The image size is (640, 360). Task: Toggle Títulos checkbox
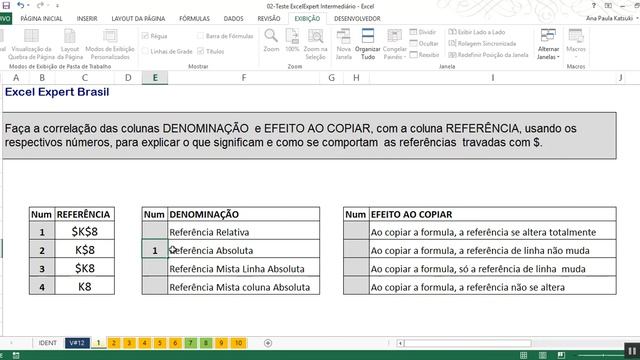(x=200, y=51)
